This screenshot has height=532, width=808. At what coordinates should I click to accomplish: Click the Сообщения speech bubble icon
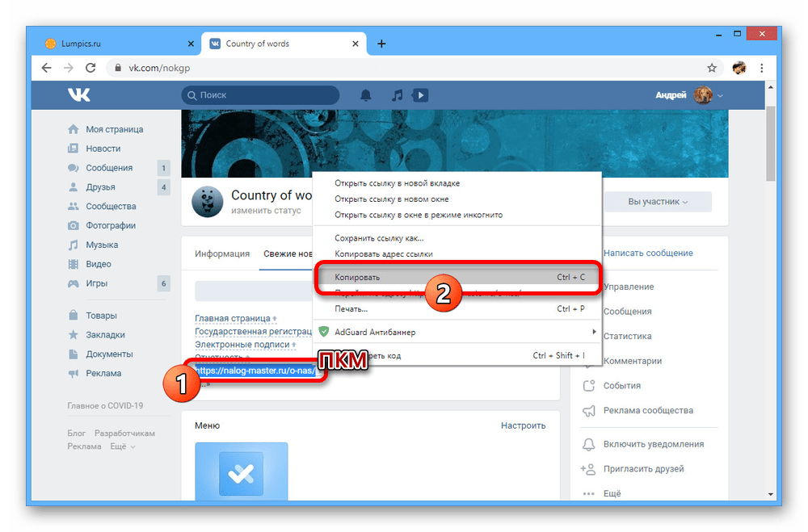[x=74, y=168]
